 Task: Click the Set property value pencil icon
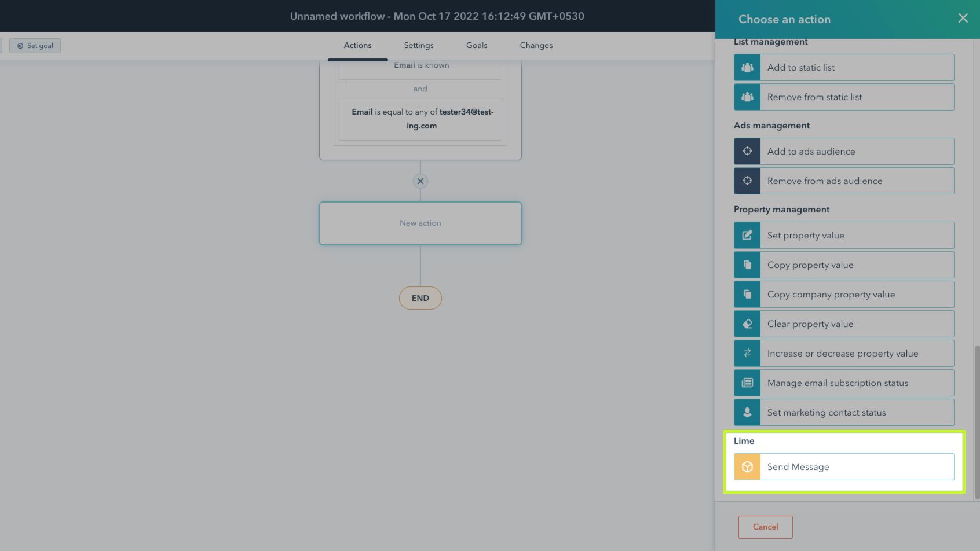747,235
